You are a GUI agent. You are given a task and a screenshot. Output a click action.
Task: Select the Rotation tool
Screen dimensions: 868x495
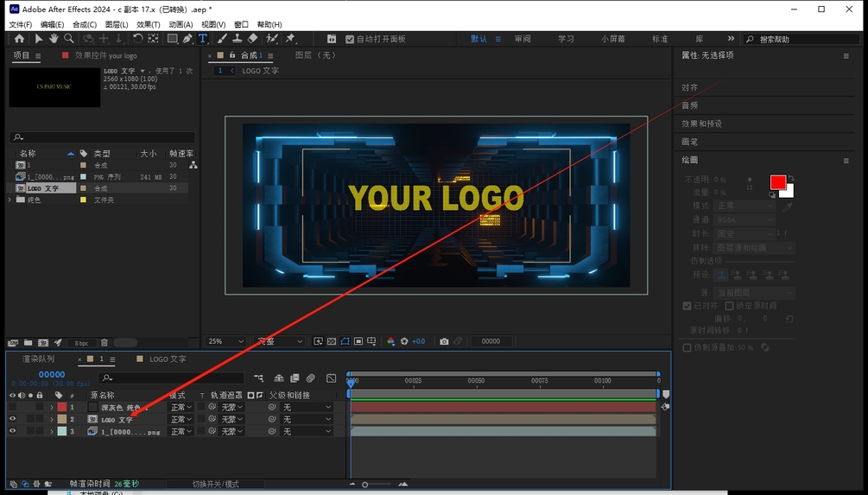tap(138, 39)
